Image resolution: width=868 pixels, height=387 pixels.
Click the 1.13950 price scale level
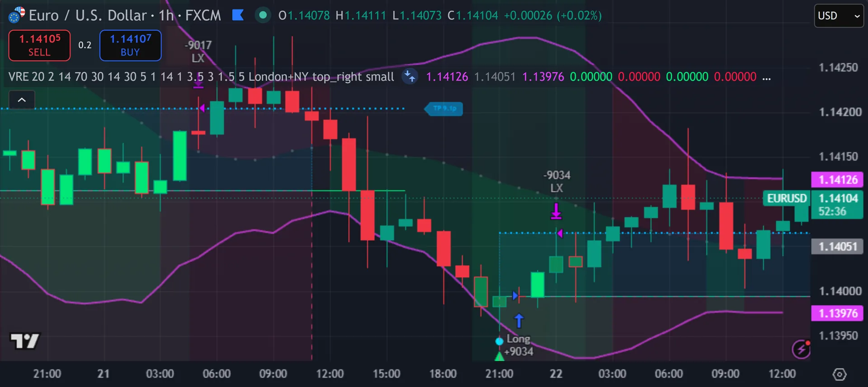838,336
